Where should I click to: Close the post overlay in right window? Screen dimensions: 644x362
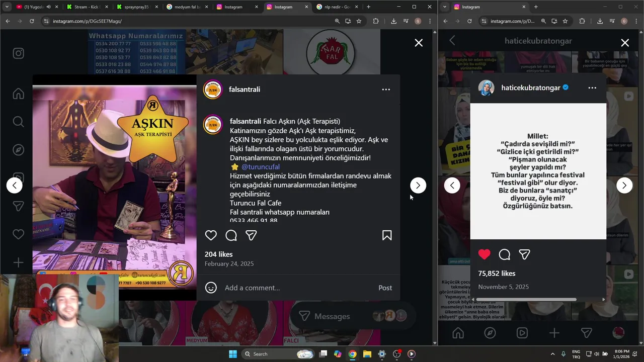625,43
